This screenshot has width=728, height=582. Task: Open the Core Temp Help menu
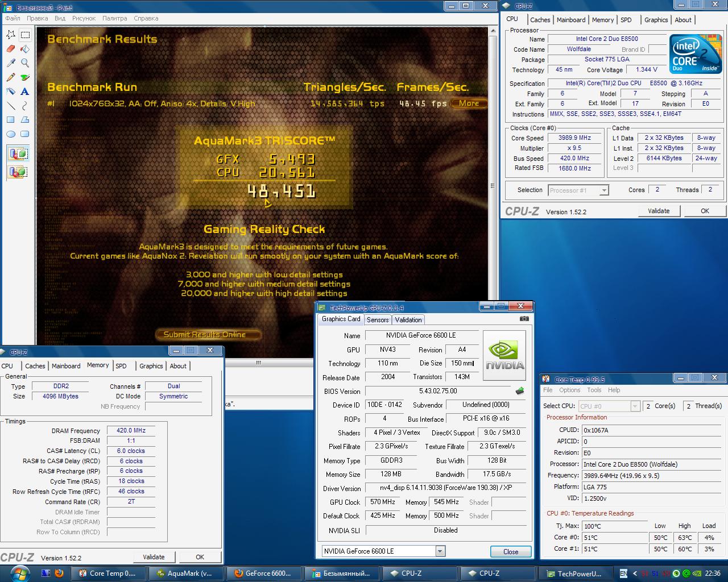[614, 390]
